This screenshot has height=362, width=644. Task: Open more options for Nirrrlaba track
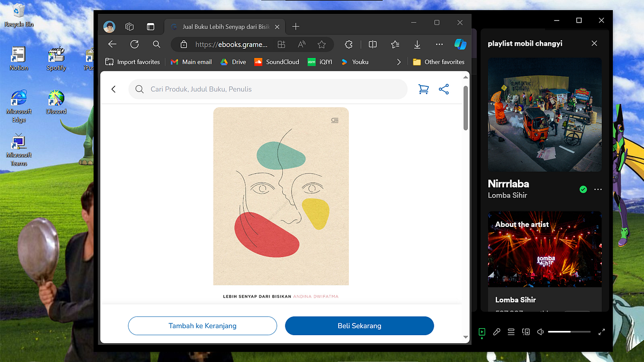coord(598,189)
